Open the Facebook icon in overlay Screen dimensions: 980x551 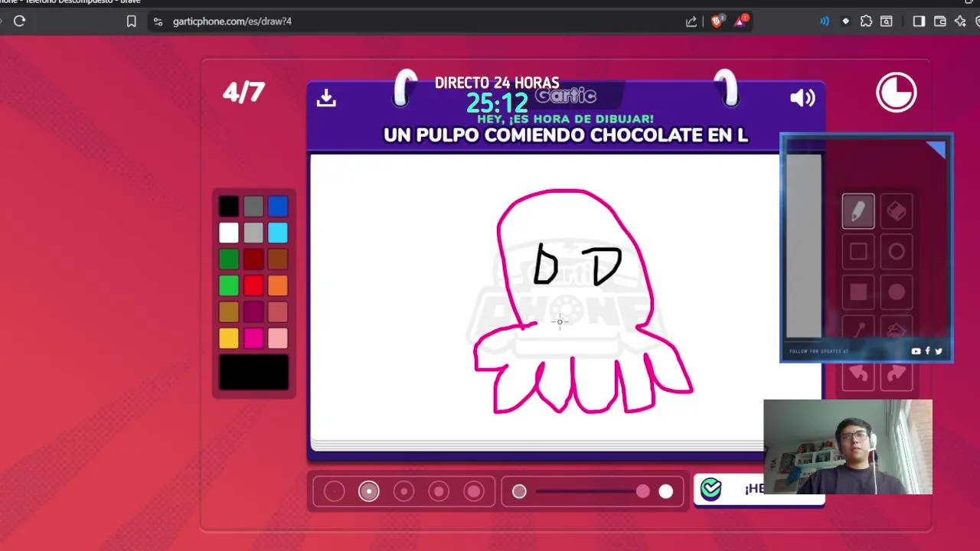coord(927,351)
